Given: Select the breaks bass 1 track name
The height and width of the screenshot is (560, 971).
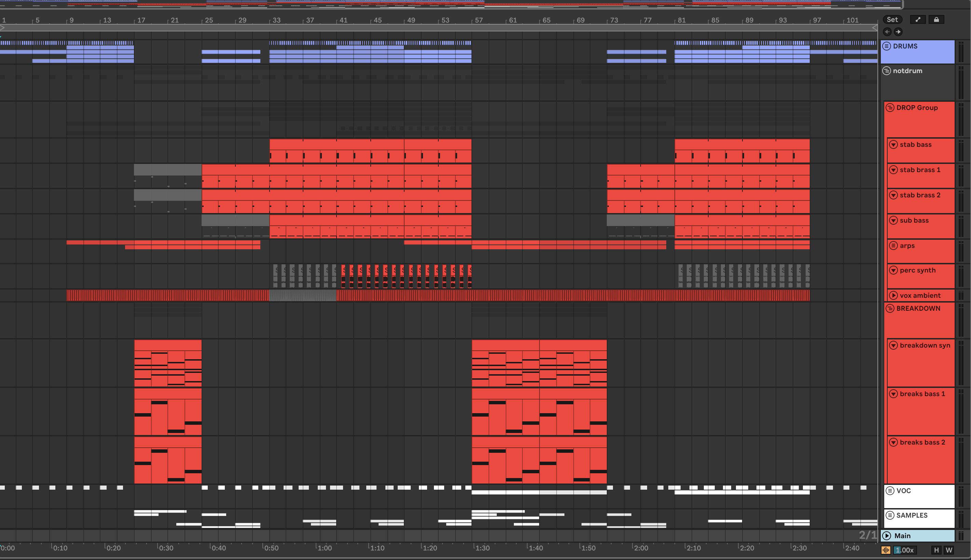Looking at the screenshot, I should [x=922, y=394].
